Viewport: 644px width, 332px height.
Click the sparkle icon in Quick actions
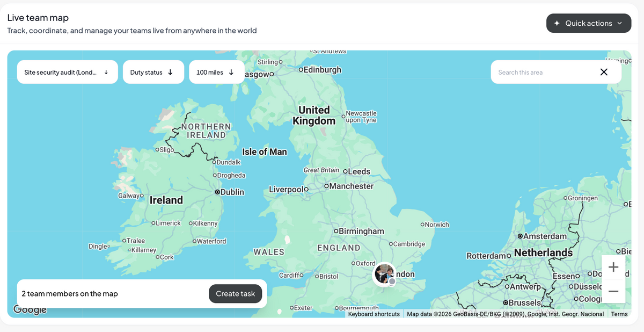557,23
